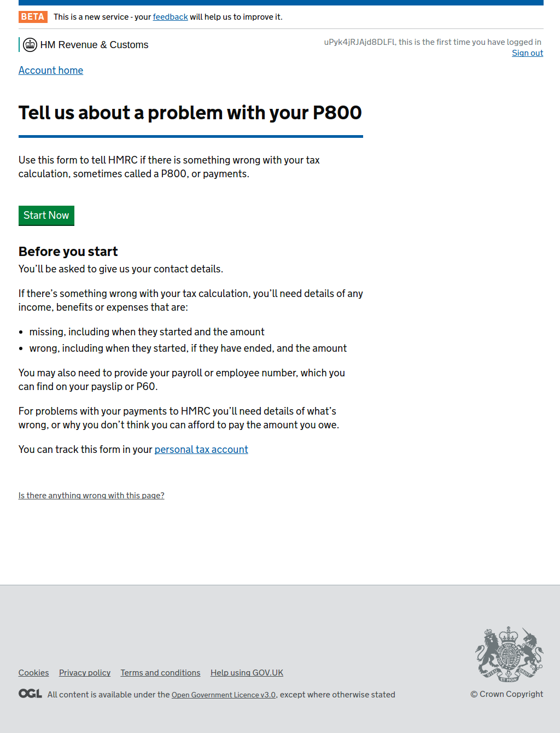
Task: Open the Cookies footer link
Action: 33,673
